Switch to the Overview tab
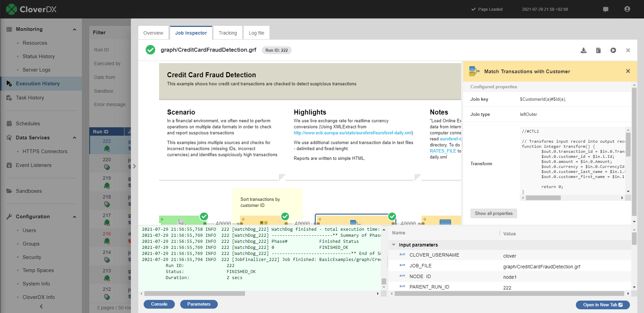 tap(153, 33)
